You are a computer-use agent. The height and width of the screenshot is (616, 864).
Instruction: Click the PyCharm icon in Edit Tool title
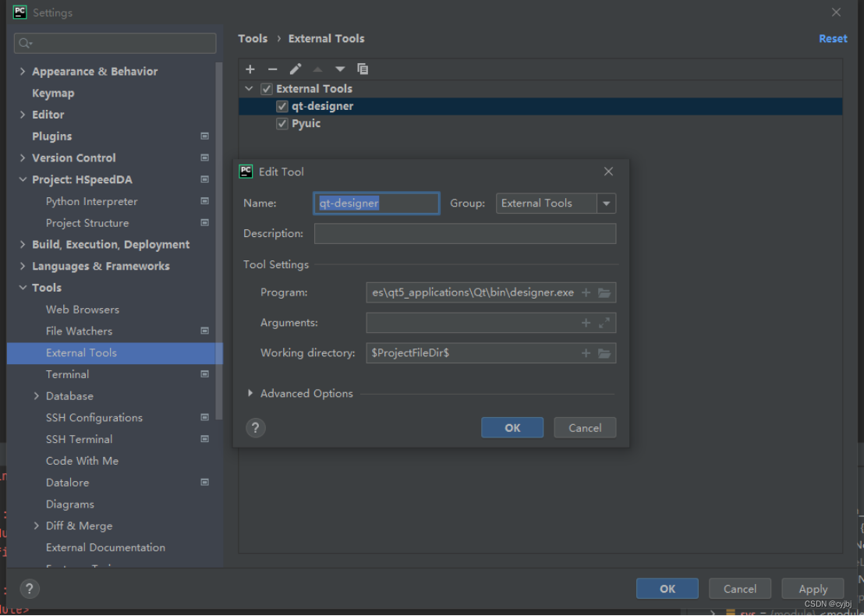click(x=246, y=172)
